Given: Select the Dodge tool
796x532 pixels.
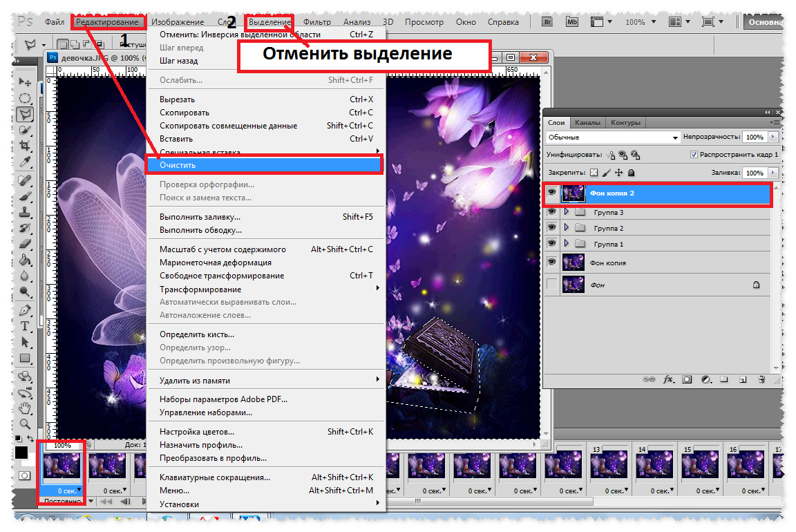Looking at the screenshot, I should coord(24,292).
